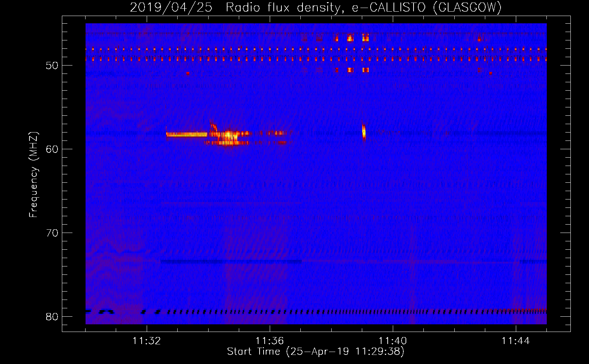
Task: Click the y-axis tick label '80'
Action: 52,317
